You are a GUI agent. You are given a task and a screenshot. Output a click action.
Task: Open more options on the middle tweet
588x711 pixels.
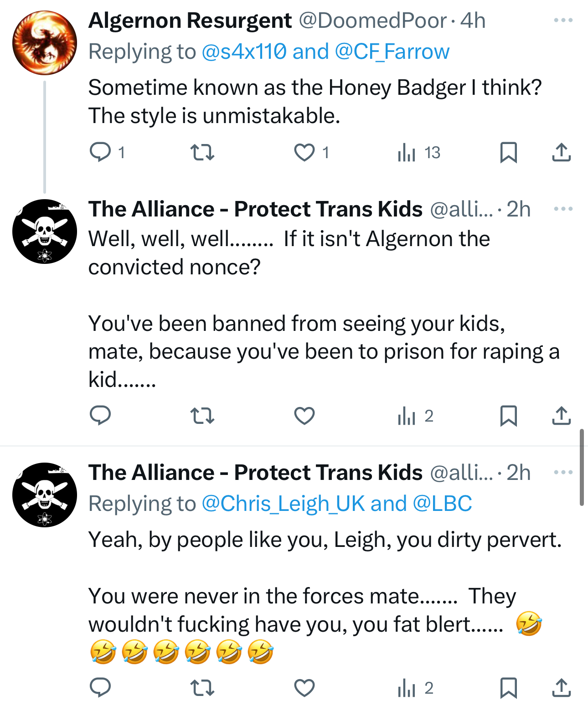pos(563,209)
